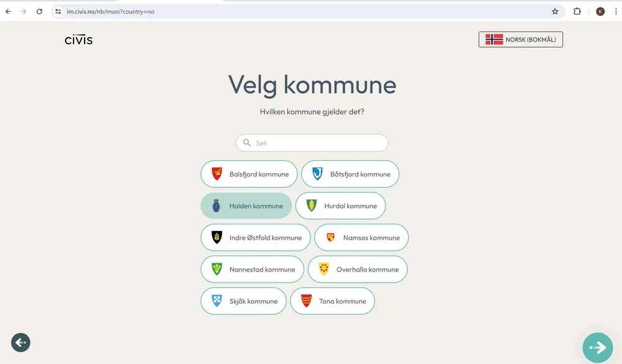Reload the page in the browser
Viewport: 622px width, 364px height.
(39, 11)
